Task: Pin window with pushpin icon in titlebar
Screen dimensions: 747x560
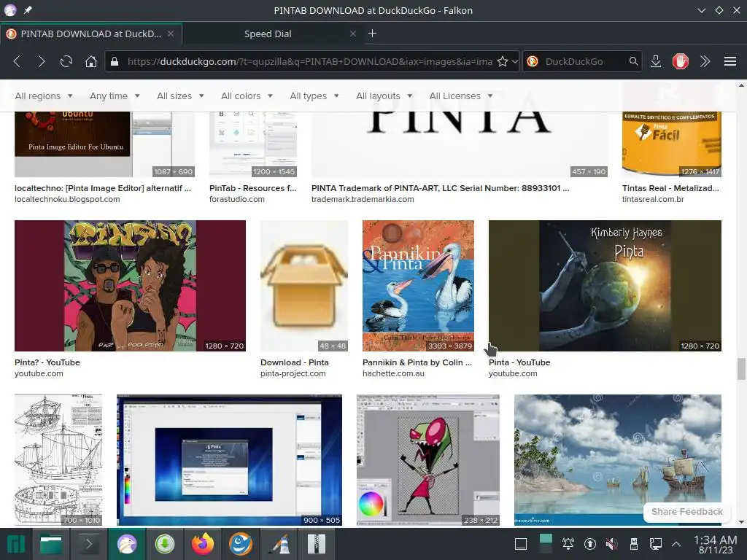Action: [x=28, y=10]
